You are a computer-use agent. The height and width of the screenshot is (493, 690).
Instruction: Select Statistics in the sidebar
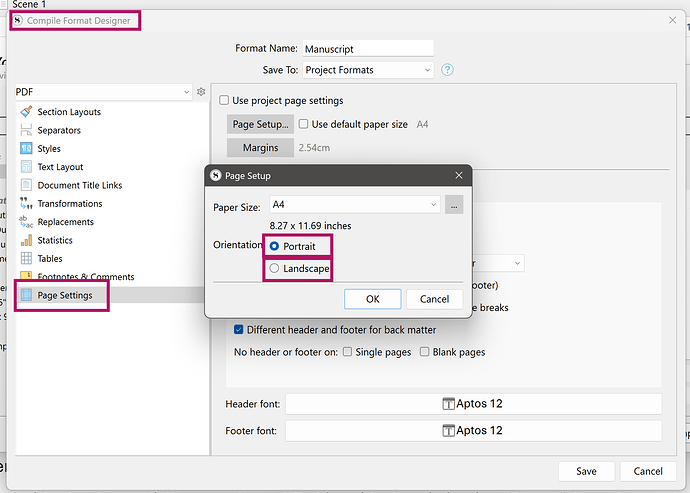55,240
